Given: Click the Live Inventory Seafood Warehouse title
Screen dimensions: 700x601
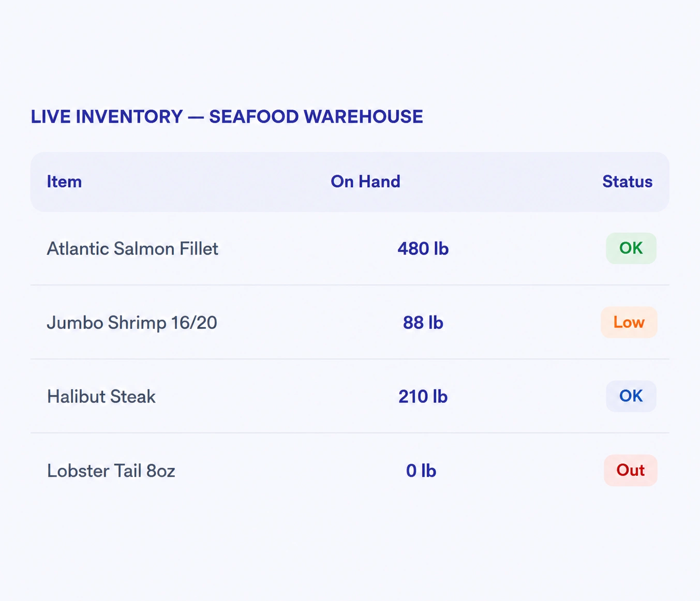Looking at the screenshot, I should tap(227, 117).
